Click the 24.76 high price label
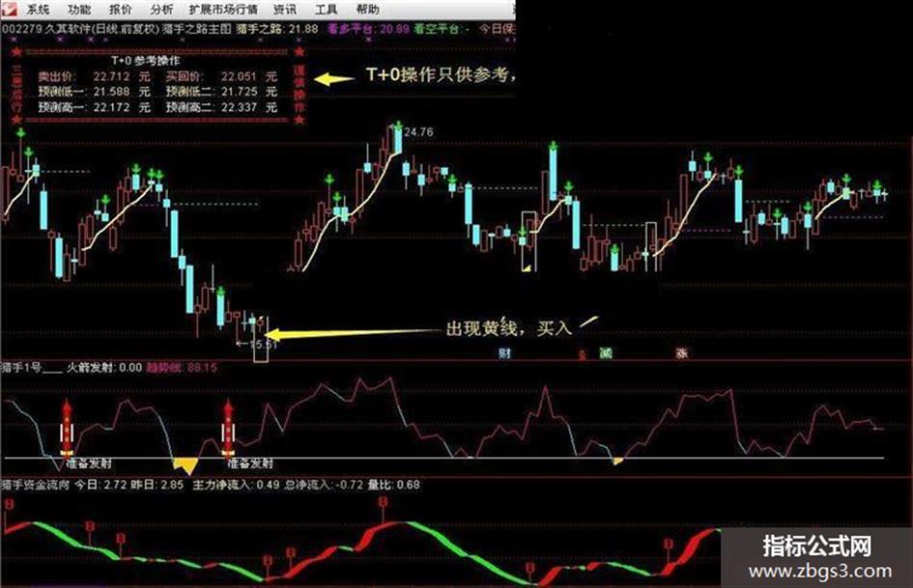Image resolution: width=913 pixels, height=588 pixels. click(x=418, y=132)
